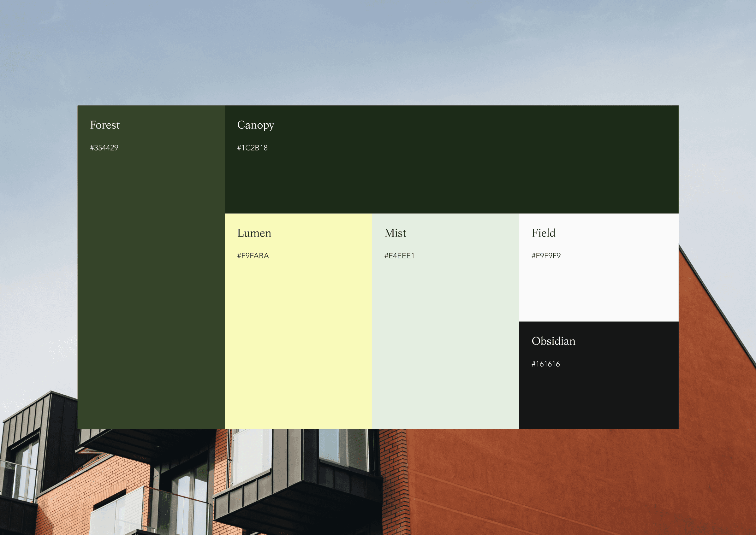Select the "Lumen" heading
756x535 pixels.
[x=254, y=233]
